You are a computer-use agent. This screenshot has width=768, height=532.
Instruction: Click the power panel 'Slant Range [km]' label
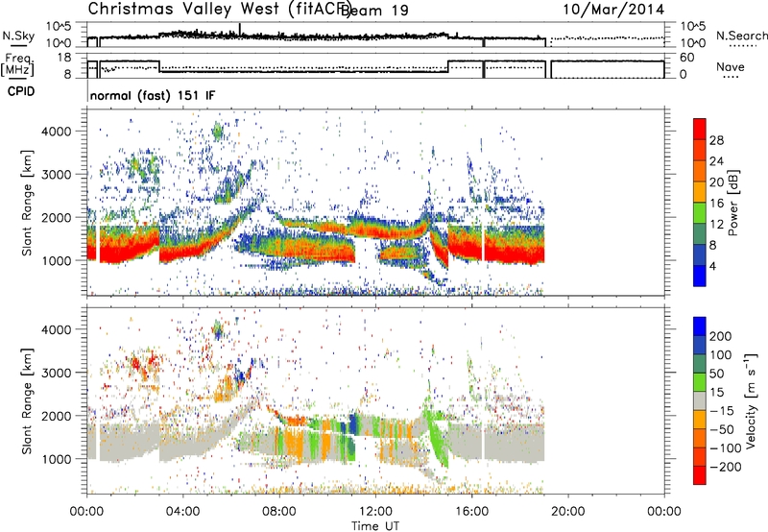point(27,203)
